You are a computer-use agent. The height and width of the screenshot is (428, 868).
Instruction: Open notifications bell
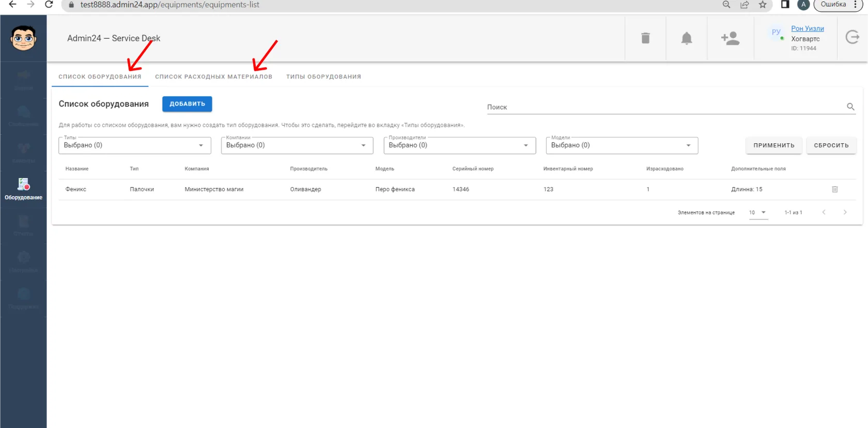click(687, 38)
